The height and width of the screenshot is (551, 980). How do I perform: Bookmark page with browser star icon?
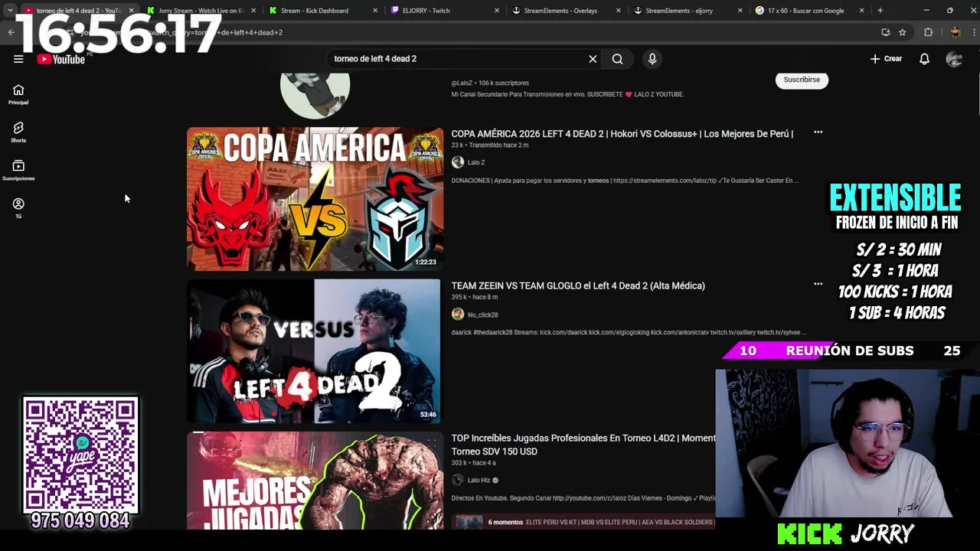(903, 32)
